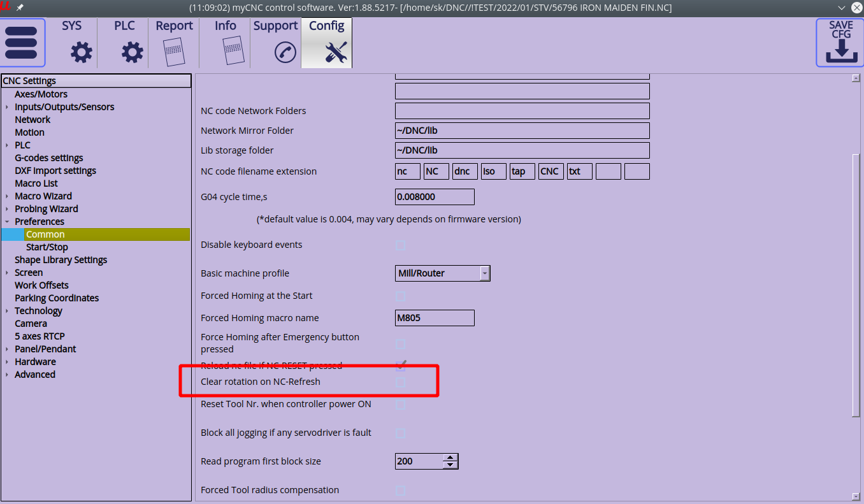Open the Report document icon
This screenshot has height=504, width=864.
pyautogui.click(x=173, y=52)
